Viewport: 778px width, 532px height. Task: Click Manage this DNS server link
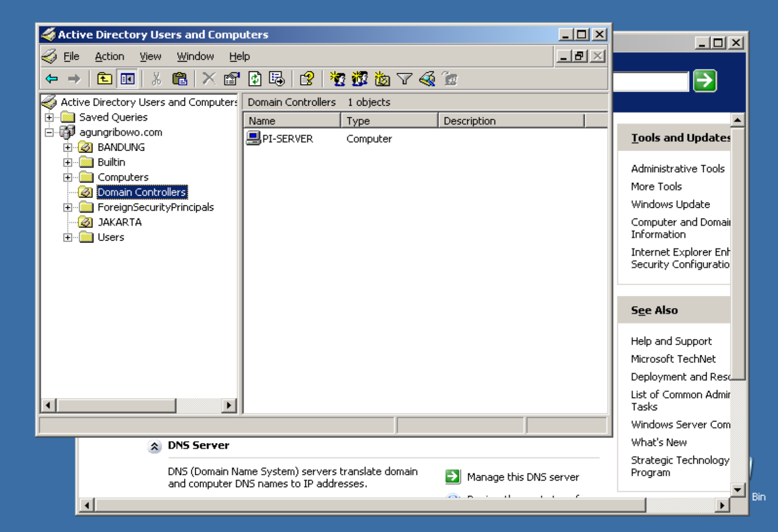[523, 477]
